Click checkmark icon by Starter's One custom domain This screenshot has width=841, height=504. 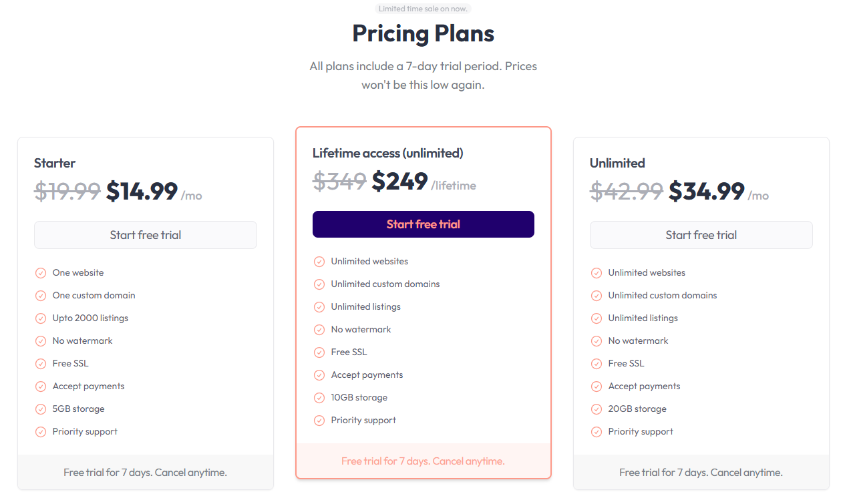[x=41, y=296]
